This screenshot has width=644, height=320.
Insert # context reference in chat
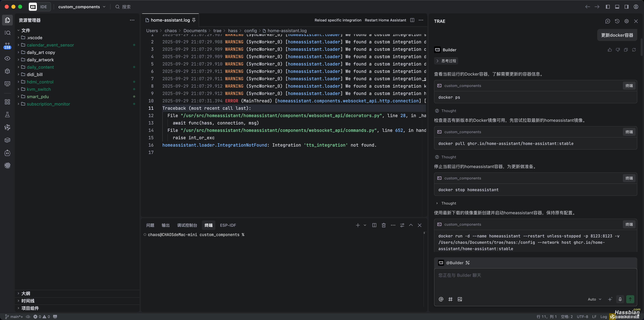(450, 299)
